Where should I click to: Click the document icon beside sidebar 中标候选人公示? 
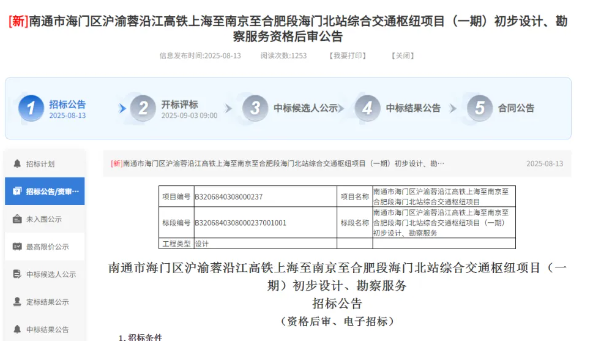point(17,274)
